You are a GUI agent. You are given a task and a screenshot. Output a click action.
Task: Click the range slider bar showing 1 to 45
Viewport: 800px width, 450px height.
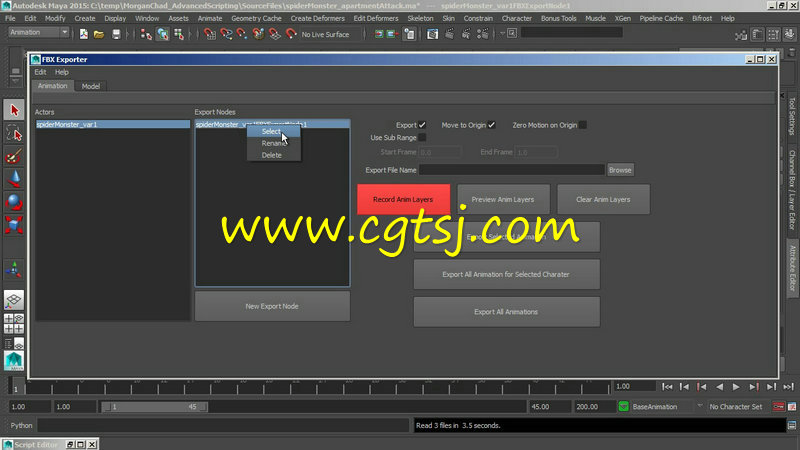pos(154,407)
